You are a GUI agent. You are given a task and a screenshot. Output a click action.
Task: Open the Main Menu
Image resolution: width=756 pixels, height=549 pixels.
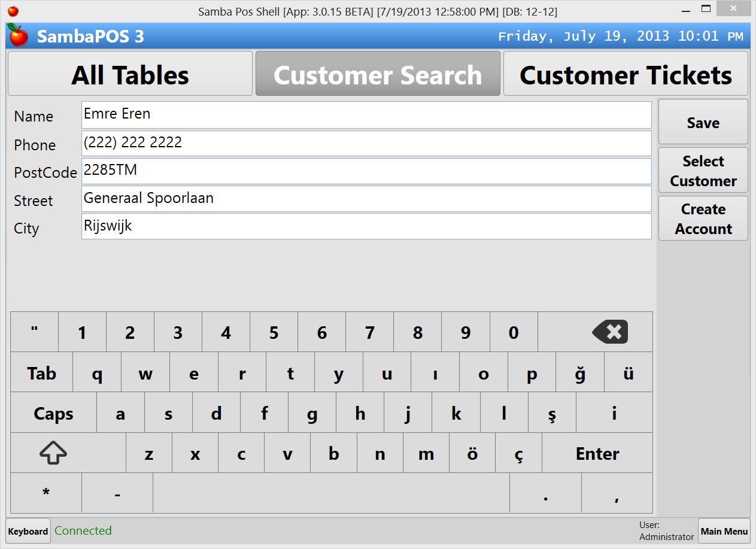pos(724,531)
